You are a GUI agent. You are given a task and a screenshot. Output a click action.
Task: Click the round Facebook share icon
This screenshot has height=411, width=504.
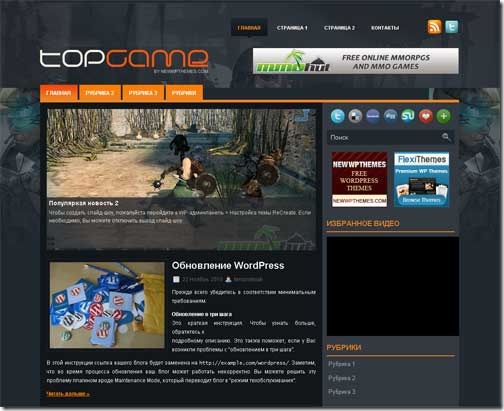(373, 116)
